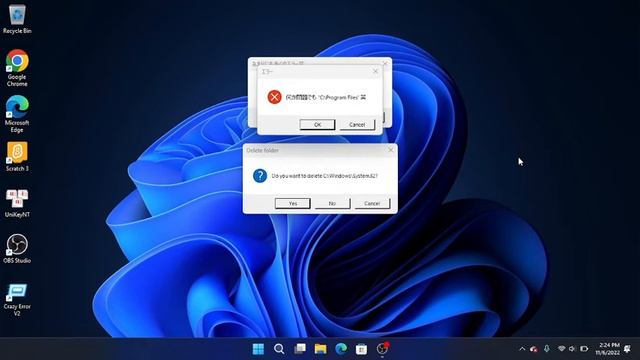Click the battery tray icon
Image resolution: width=640 pixels, height=360 pixels.
pyautogui.click(x=584, y=349)
